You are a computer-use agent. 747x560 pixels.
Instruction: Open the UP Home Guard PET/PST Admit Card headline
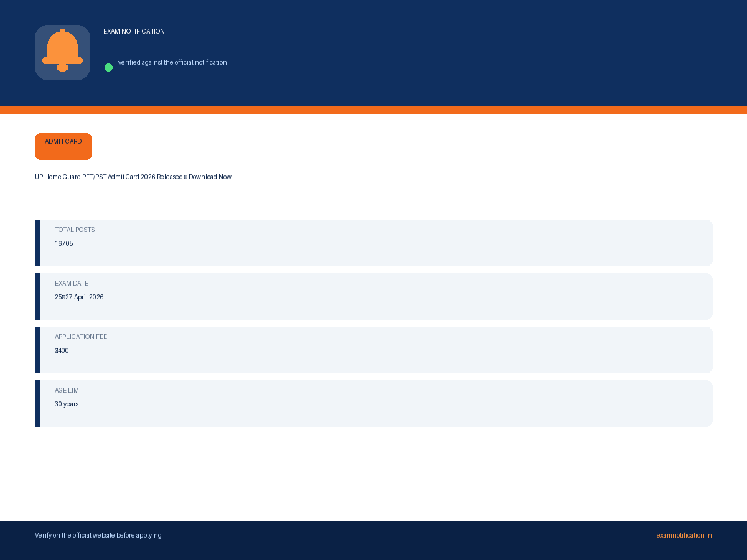(133, 177)
